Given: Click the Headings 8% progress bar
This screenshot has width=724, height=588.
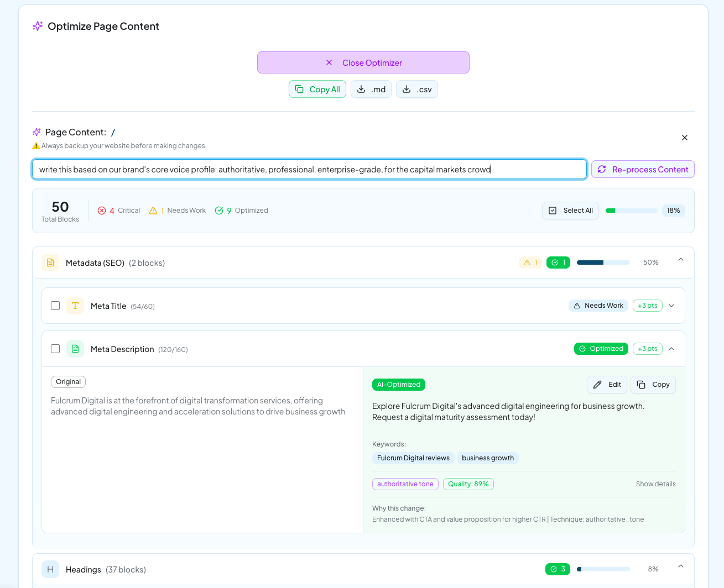Looking at the screenshot, I should [x=603, y=569].
